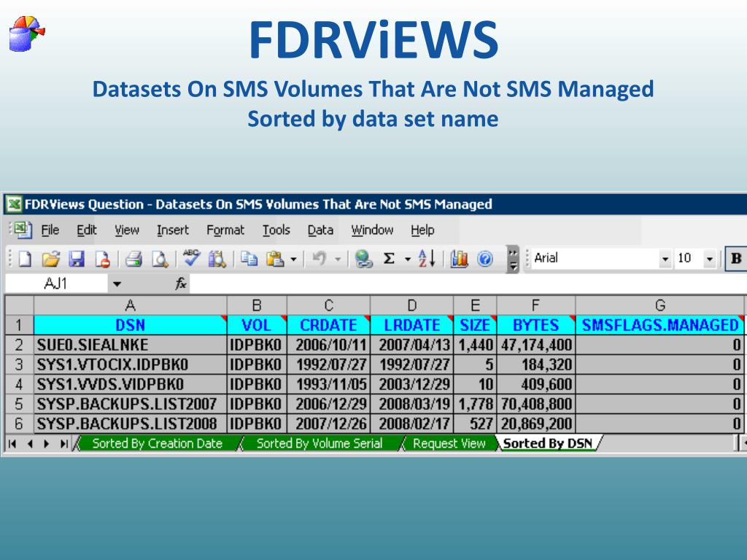Select column G header
Viewport: 747px width, 560px height.
point(659,306)
